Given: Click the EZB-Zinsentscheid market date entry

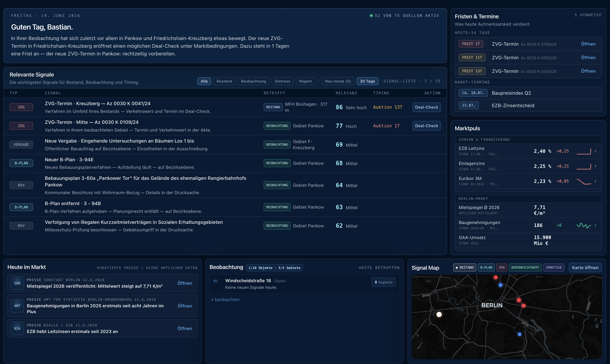Looking at the screenshot, I should (x=528, y=105).
